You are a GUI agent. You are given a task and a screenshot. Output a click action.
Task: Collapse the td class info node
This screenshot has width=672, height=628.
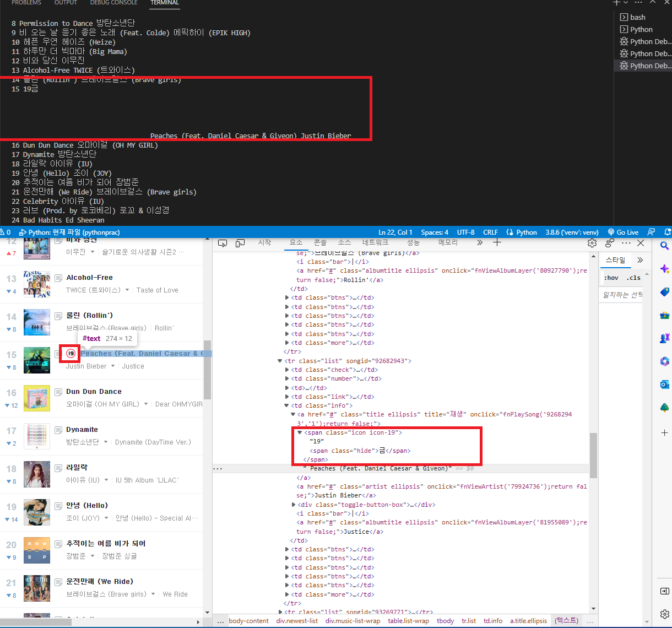tap(287, 405)
